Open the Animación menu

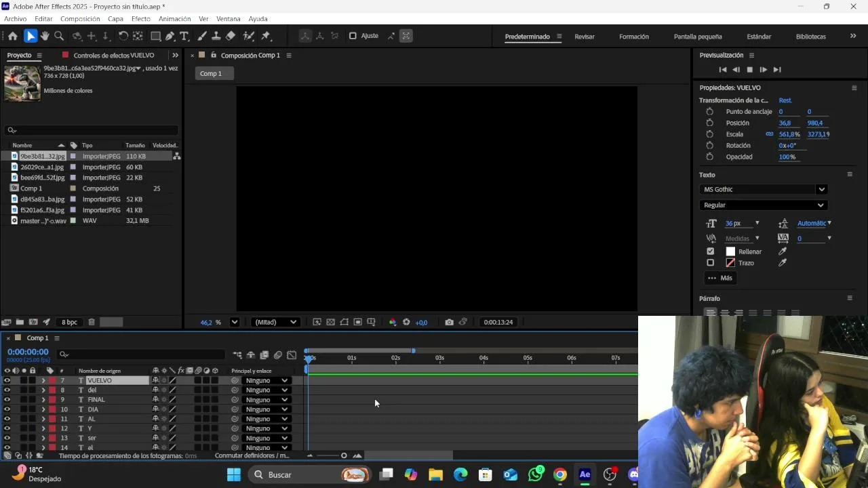(x=174, y=19)
